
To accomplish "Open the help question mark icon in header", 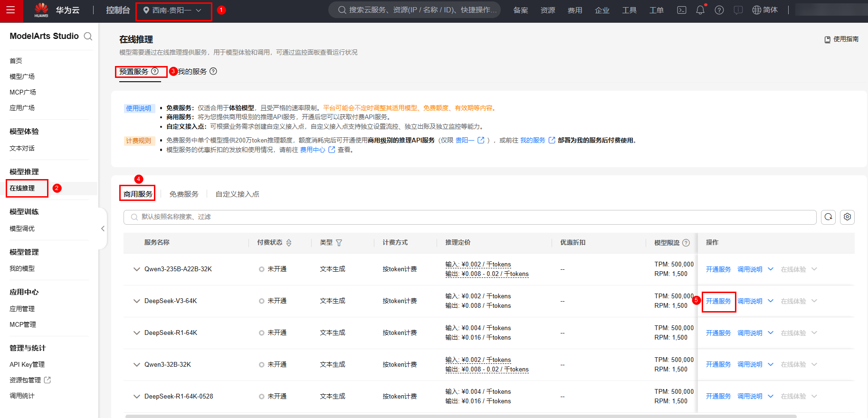I will [719, 10].
